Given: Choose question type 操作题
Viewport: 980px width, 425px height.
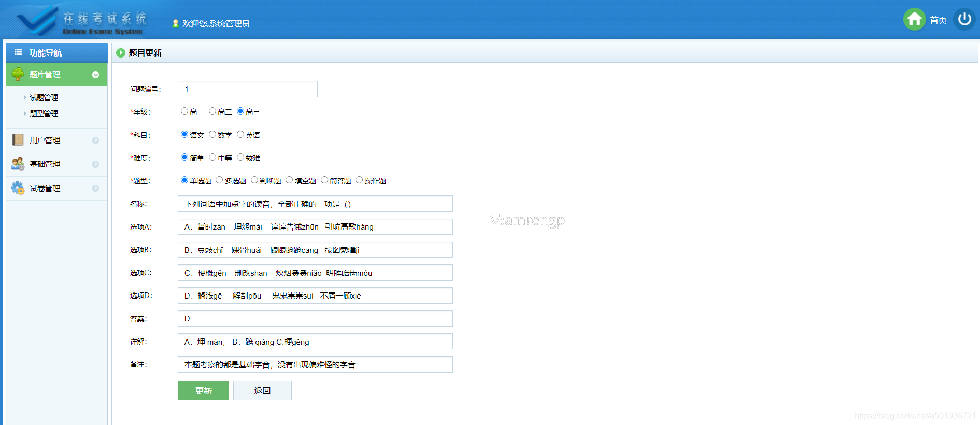Looking at the screenshot, I should click(x=359, y=180).
